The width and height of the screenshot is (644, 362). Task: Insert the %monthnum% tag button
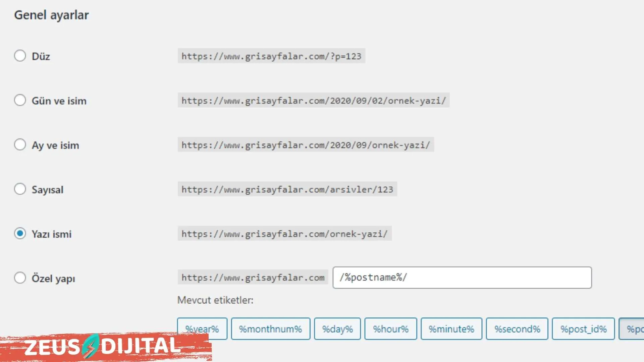point(271,329)
